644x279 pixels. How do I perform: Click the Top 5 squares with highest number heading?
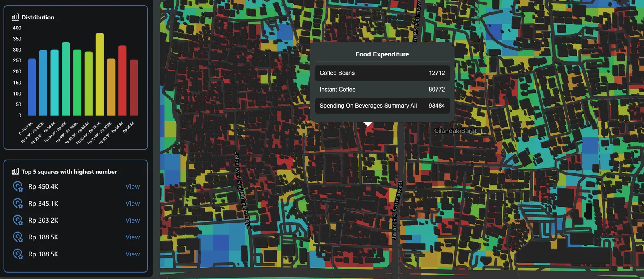(69, 172)
